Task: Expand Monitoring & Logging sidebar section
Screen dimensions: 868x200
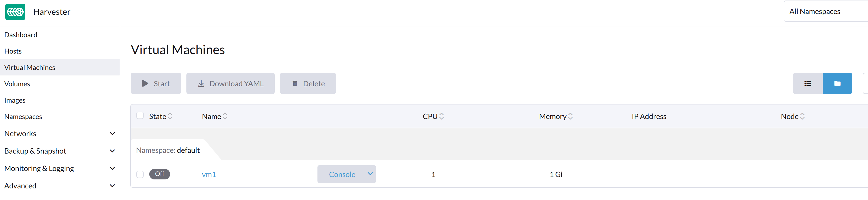Action: click(x=112, y=168)
